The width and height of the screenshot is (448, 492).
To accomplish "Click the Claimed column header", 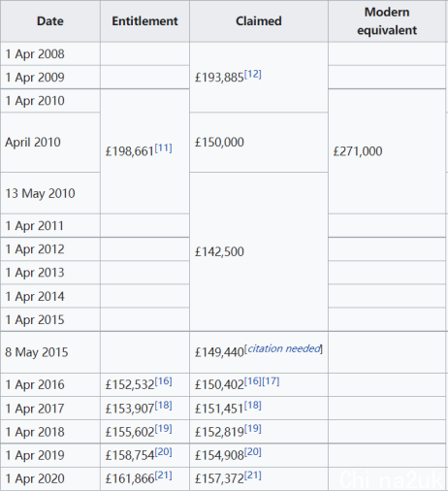I will pyautogui.click(x=259, y=21).
